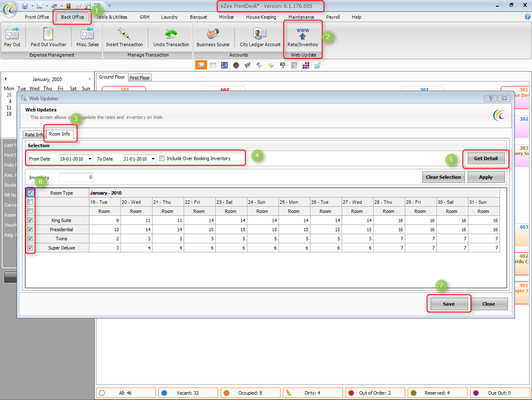Screen dimensions: 532x400
Task: Uncheck the Super Deluxe row checkbox
Action: tap(30, 247)
